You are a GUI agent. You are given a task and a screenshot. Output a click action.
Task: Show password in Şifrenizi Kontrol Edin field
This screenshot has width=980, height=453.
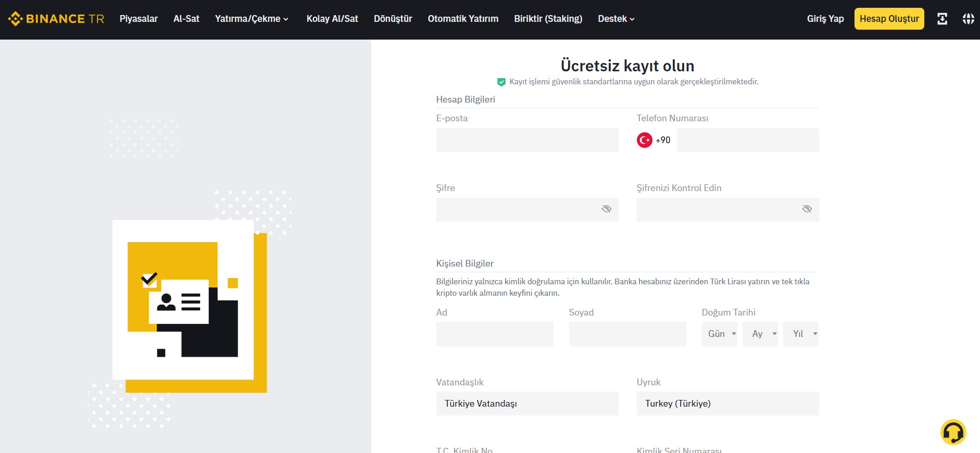[x=807, y=209]
